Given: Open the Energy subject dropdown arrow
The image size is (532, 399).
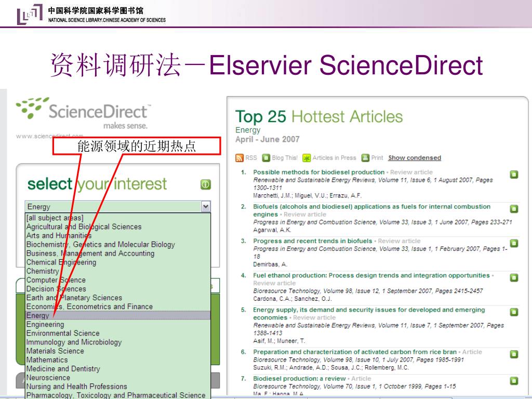Looking at the screenshot, I should click(x=206, y=207).
